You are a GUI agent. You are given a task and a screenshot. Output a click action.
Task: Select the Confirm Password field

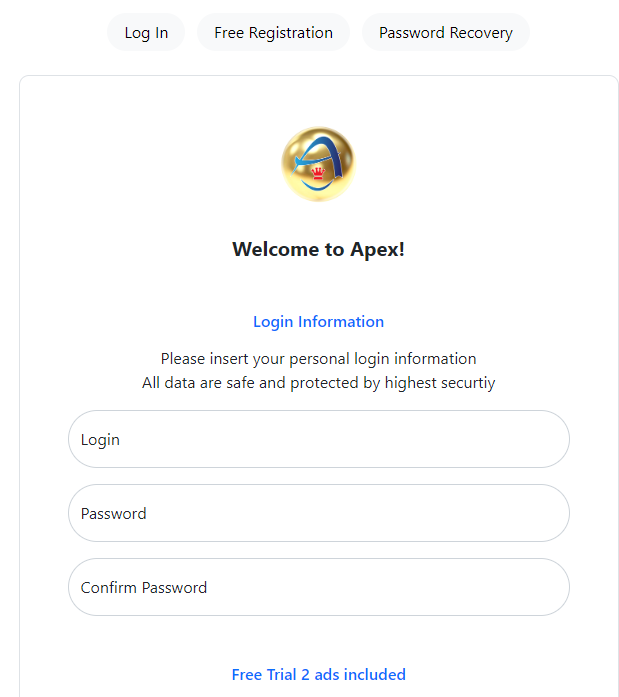pyautogui.click(x=318, y=587)
